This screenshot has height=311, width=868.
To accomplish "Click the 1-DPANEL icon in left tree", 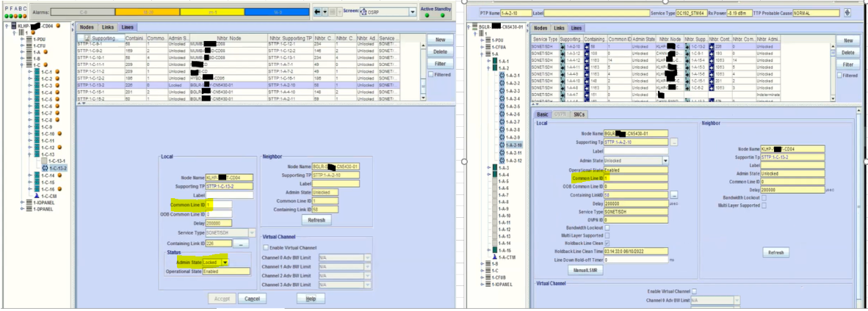I will point(29,210).
